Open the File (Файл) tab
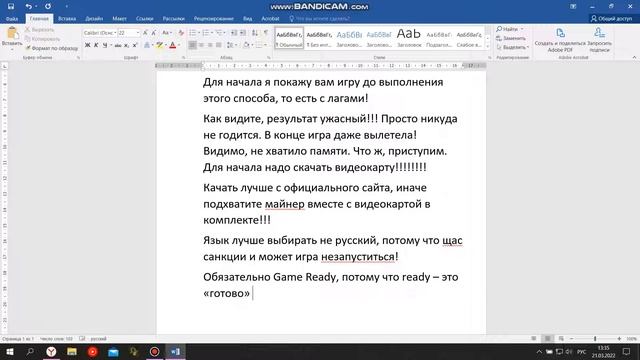Image resolution: width=640 pixels, height=360 pixels. (12, 19)
